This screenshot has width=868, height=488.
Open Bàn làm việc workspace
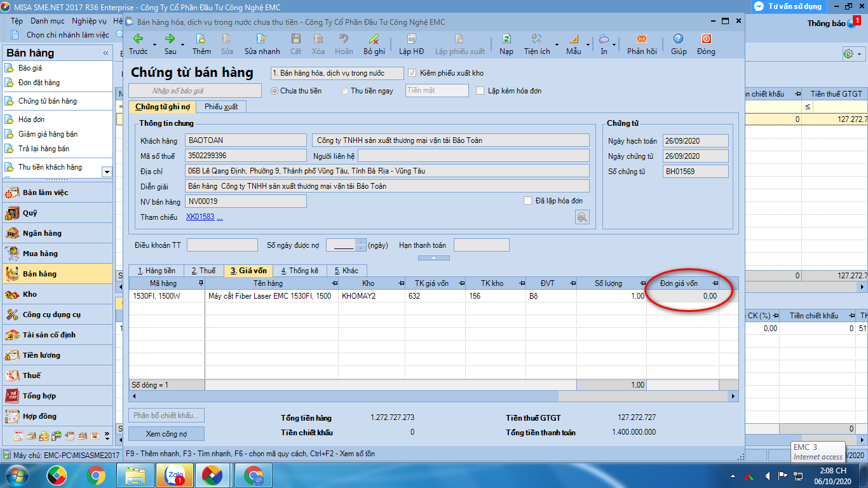click(x=57, y=193)
